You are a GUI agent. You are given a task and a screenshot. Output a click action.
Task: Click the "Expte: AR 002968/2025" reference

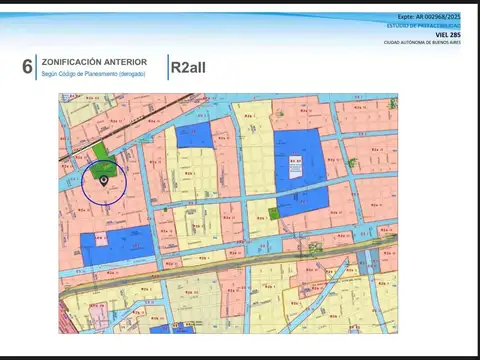click(x=429, y=17)
